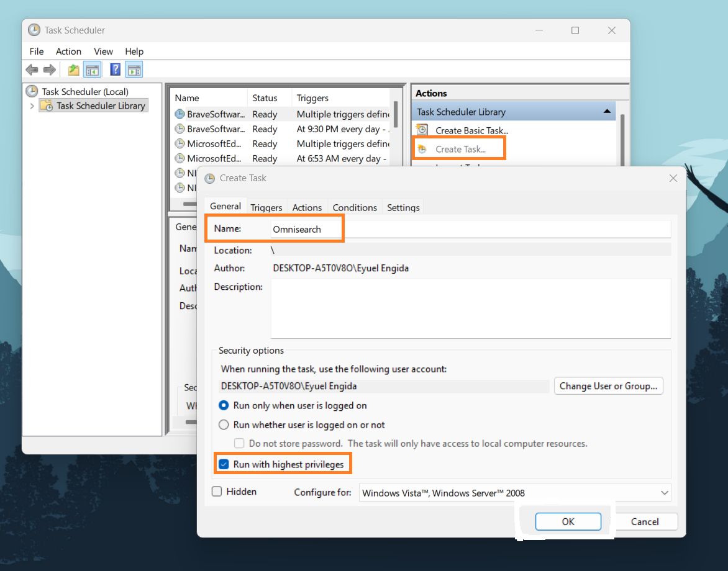Click the task list vertical scrollbar
This screenshot has width=728, height=571.
click(396, 114)
